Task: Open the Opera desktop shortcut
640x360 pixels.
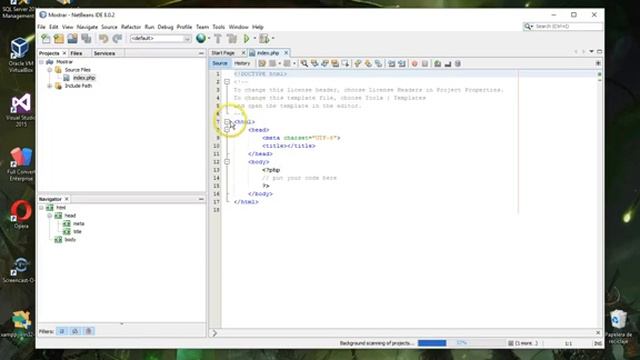Action: coord(21,214)
